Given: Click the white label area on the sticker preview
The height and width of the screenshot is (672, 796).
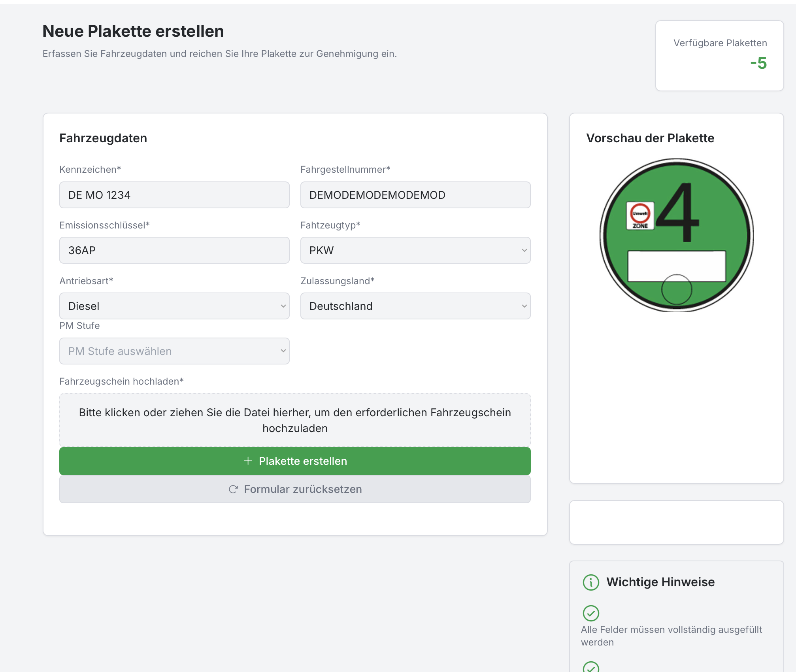Looking at the screenshot, I should [x=677, y=263].
